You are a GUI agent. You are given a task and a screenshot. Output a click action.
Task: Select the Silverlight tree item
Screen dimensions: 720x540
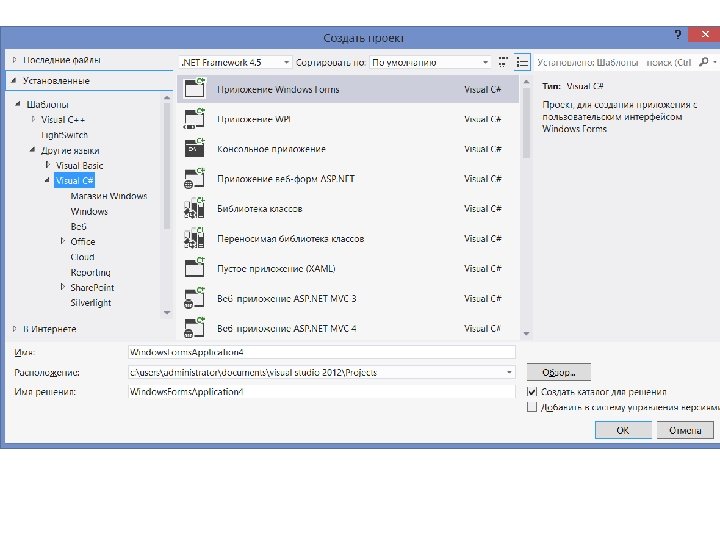(91, 303)
